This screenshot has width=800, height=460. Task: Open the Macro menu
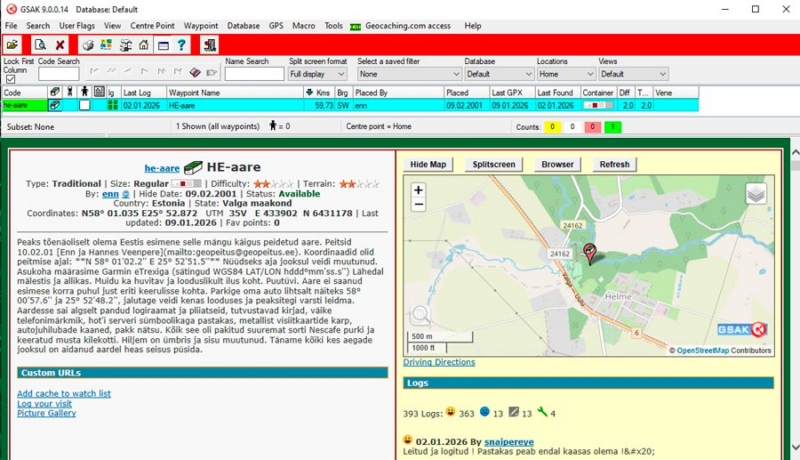coord(303,26)
